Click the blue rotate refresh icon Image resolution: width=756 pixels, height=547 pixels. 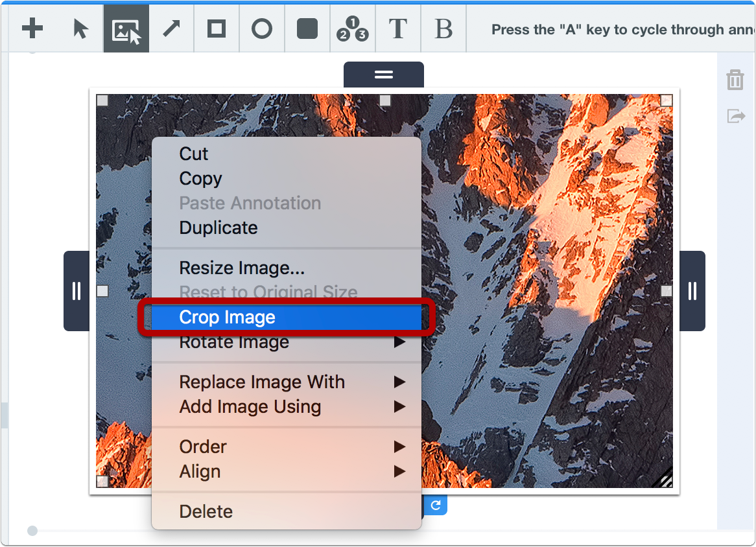(436, 505)
